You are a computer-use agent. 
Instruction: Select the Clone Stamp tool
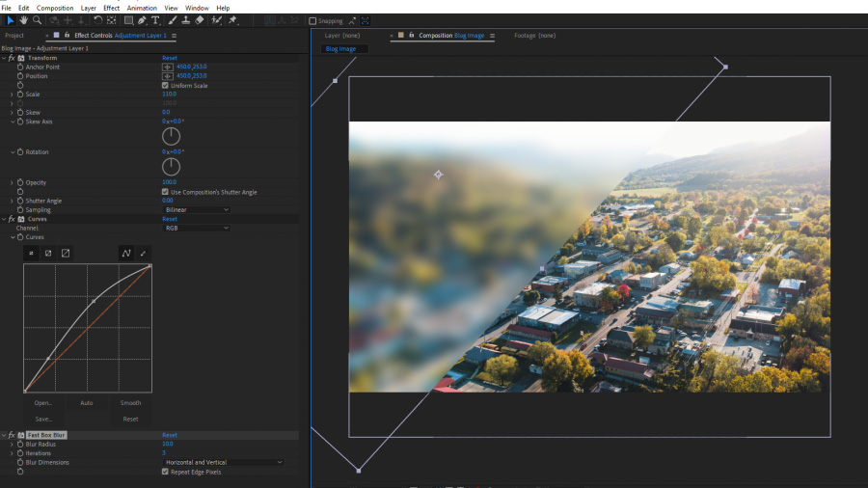186,20
